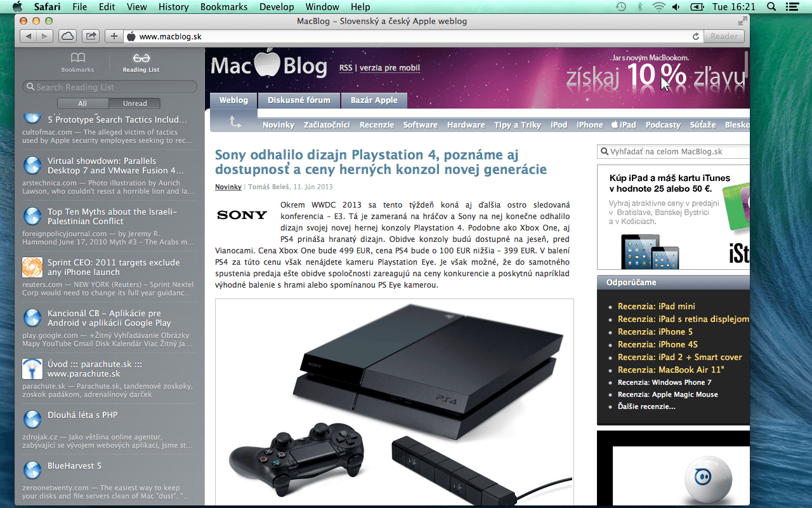The height and width of the screenshot is (508, 812).
Task: Switch to the Weblog tab
Action: point(233,100)
